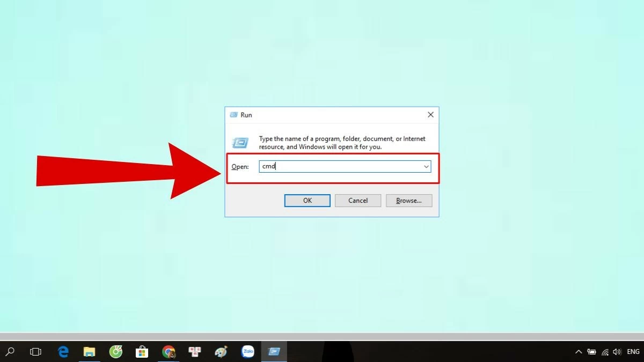The image size is (644, 362).
Task: Open the Paint application from taskbar
Action: coord(221,352)
